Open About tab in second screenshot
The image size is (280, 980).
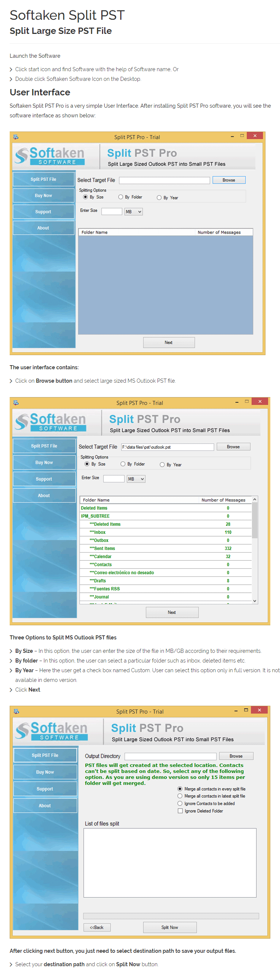[x=44, y=496]
